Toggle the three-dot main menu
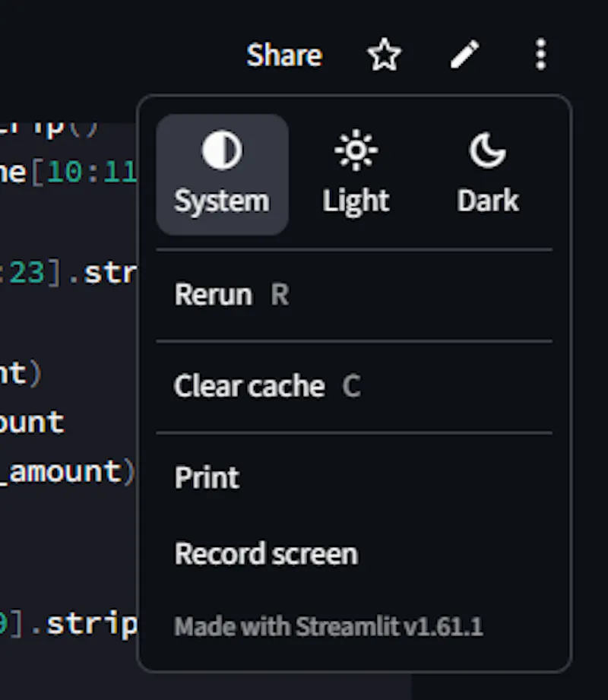Image resolution: width=608 pixels, height=700 pixels. 540,55
